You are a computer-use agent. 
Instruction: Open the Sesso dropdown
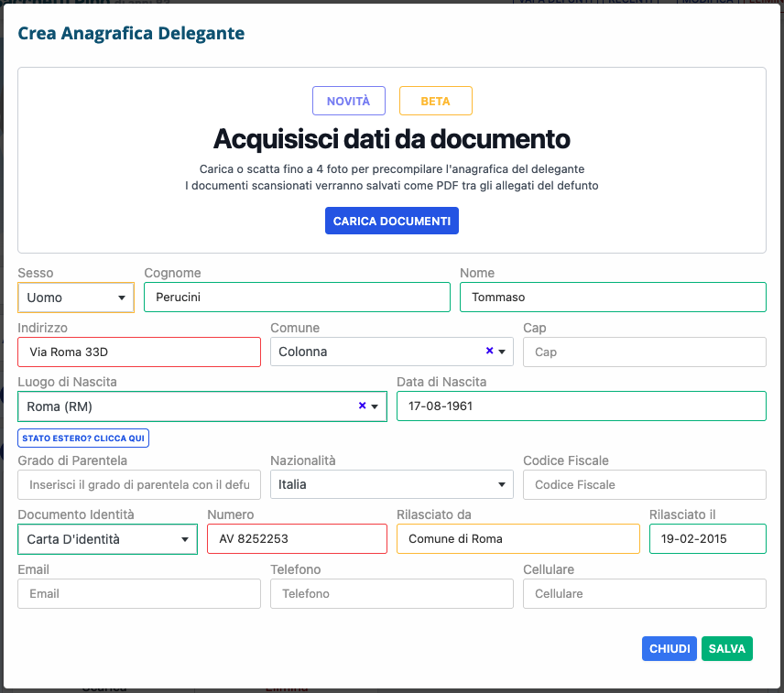[x=76, y=298]
